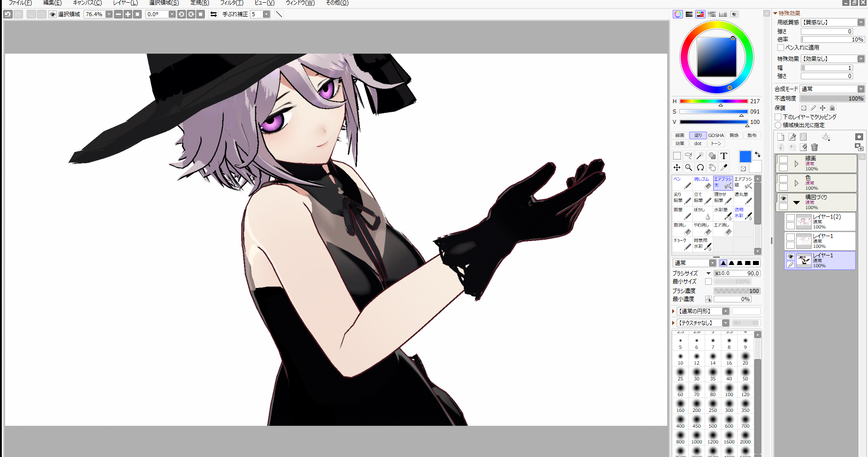The height and width of the screenshot is (457, 868).
Task: Select brush size preset 100
Action: [x=729, y=390]
